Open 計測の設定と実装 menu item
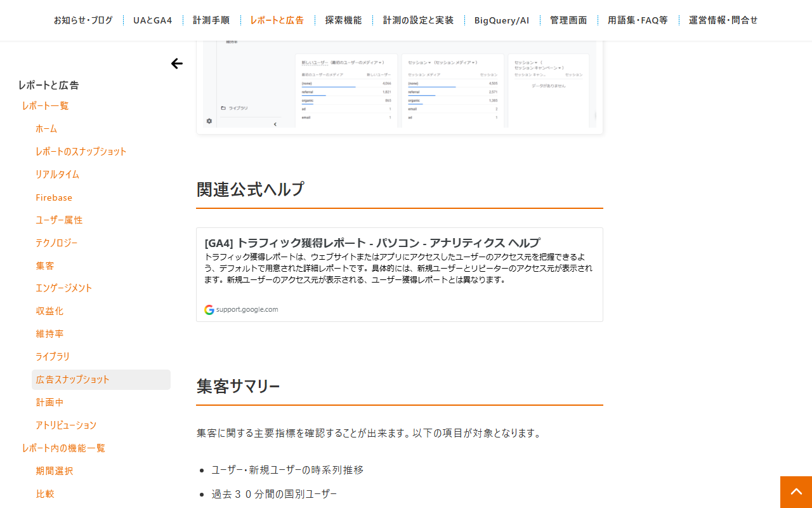 (x=419, y=20)
